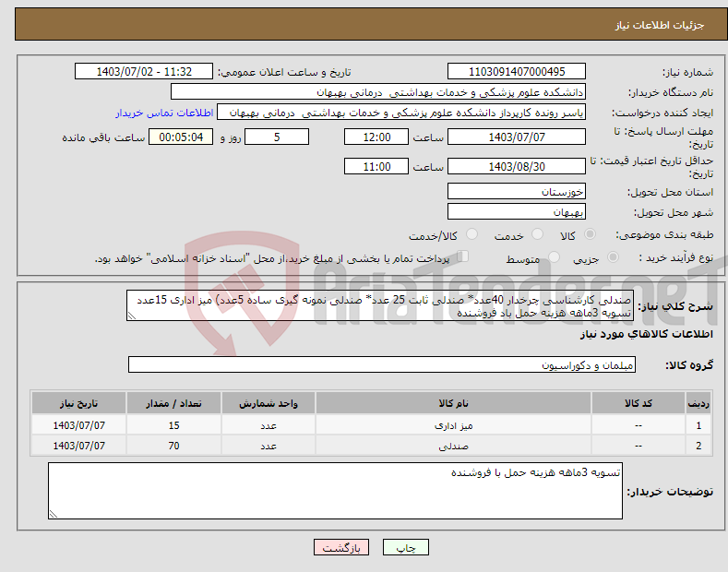Click the چاپ (print) button
This screenshot has width=728, height=572.
click(405, 547)
